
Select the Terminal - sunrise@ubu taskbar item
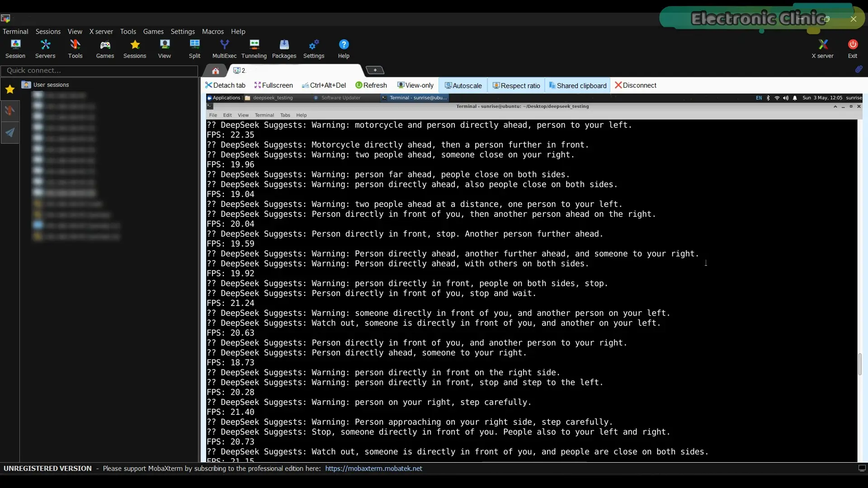pos(415,98)
